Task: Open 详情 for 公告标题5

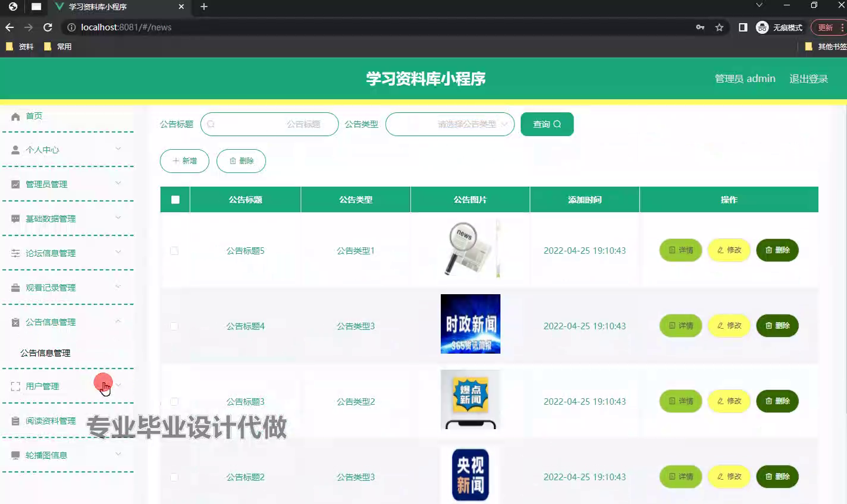Action: point(681,250)
